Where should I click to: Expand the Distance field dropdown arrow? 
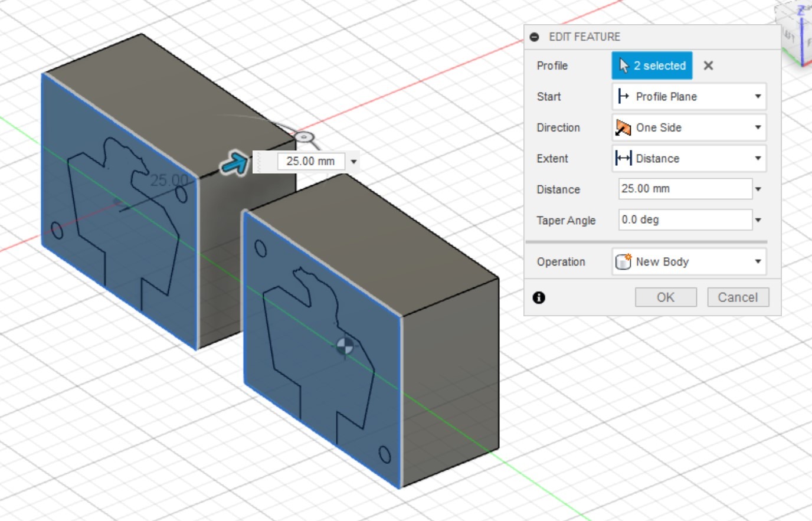758,189
